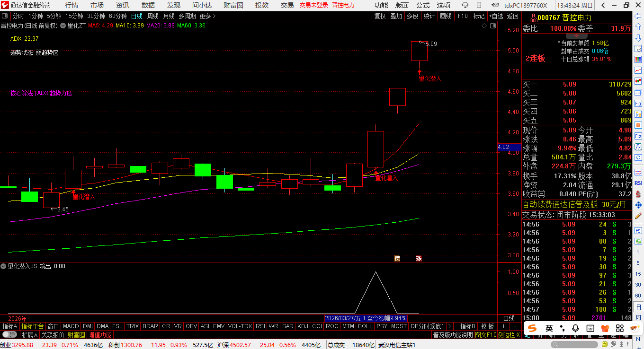Click the 返回 back button
This screenshot has height=349, width=644.
pyautogui.click(x=513, y=16)
